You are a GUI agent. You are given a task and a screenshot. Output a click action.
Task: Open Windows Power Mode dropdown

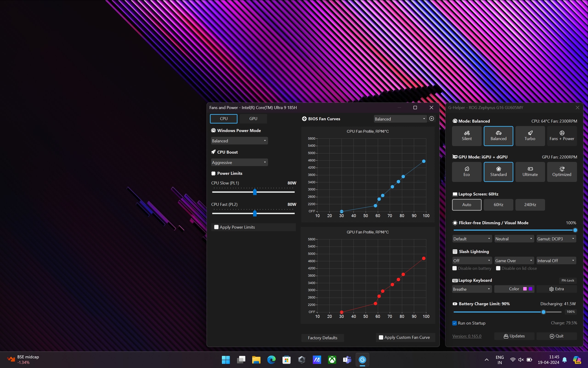239,141
